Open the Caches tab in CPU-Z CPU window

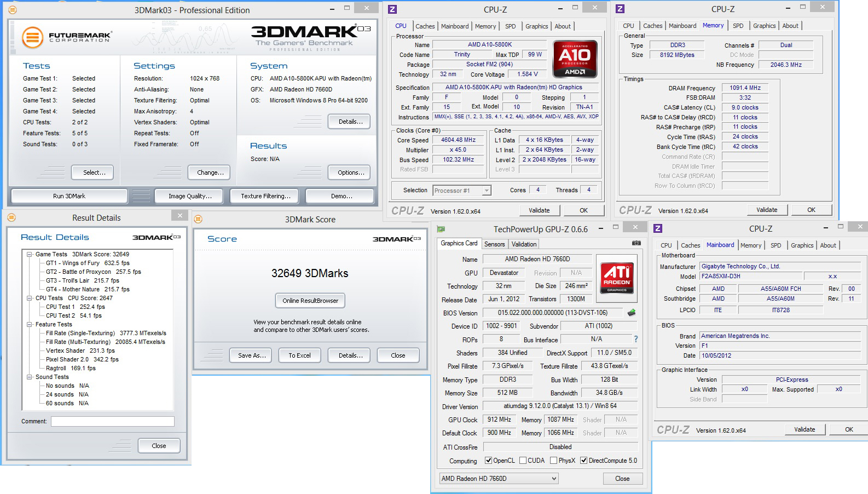(425, 26)
